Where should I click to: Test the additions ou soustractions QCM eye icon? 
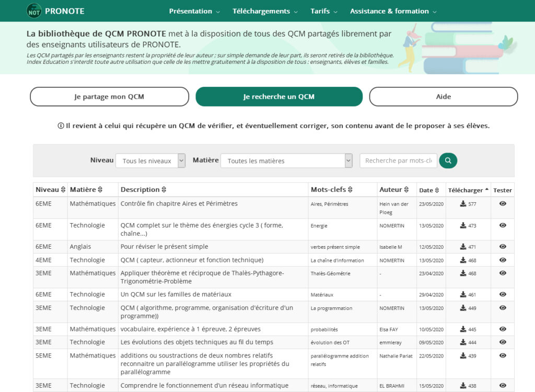[503, 355]
